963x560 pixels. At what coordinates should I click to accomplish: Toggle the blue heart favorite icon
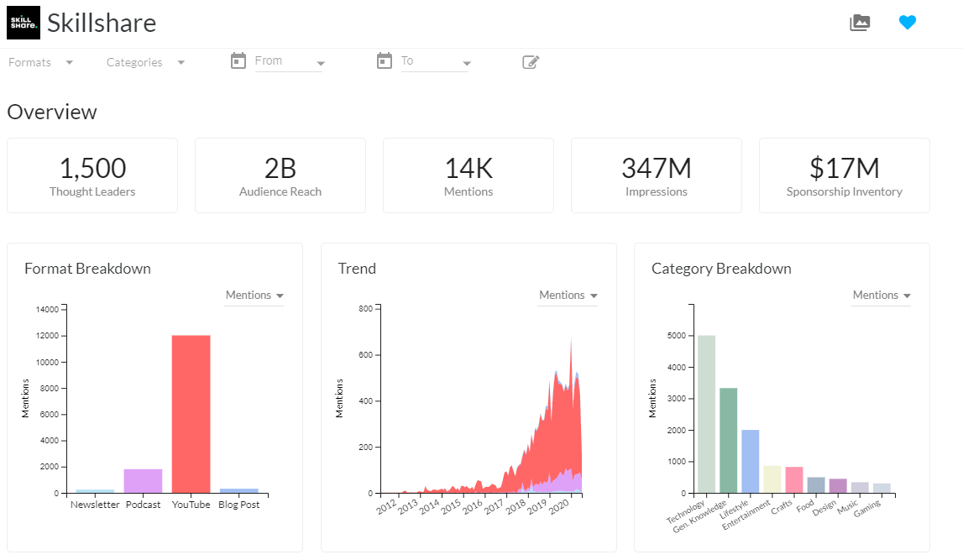(x=907, y=22)
